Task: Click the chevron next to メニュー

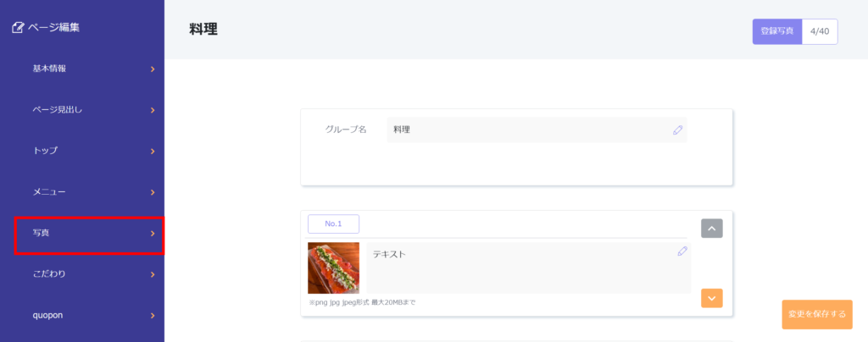Action: point(153,192)
